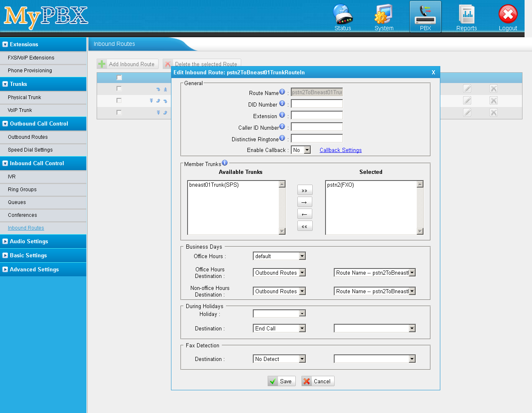The height and width of the screenshot is (413, 532).
Task: Check the third route row checkbox
Action: pos(119,112)
